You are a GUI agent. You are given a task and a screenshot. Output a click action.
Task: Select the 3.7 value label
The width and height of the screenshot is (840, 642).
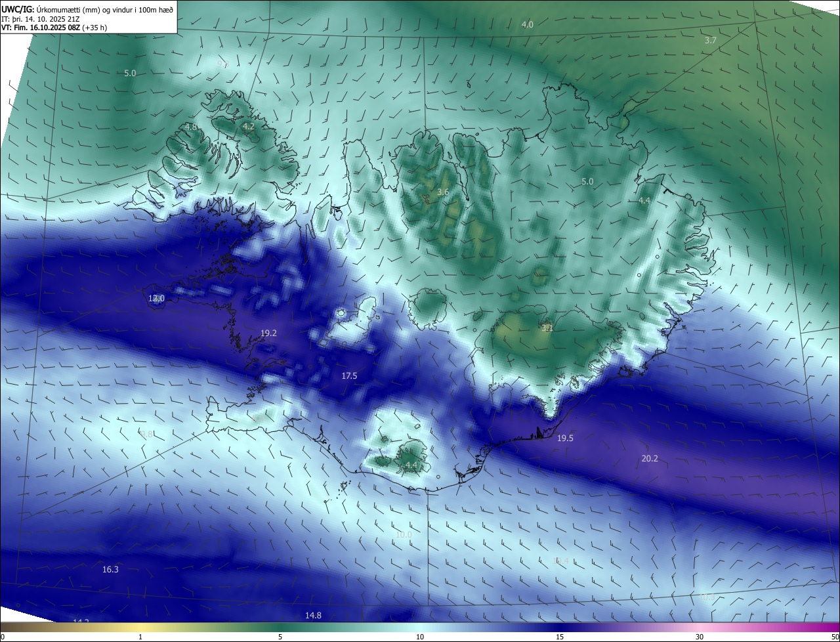pyautogui.click(x=710, y=40)
